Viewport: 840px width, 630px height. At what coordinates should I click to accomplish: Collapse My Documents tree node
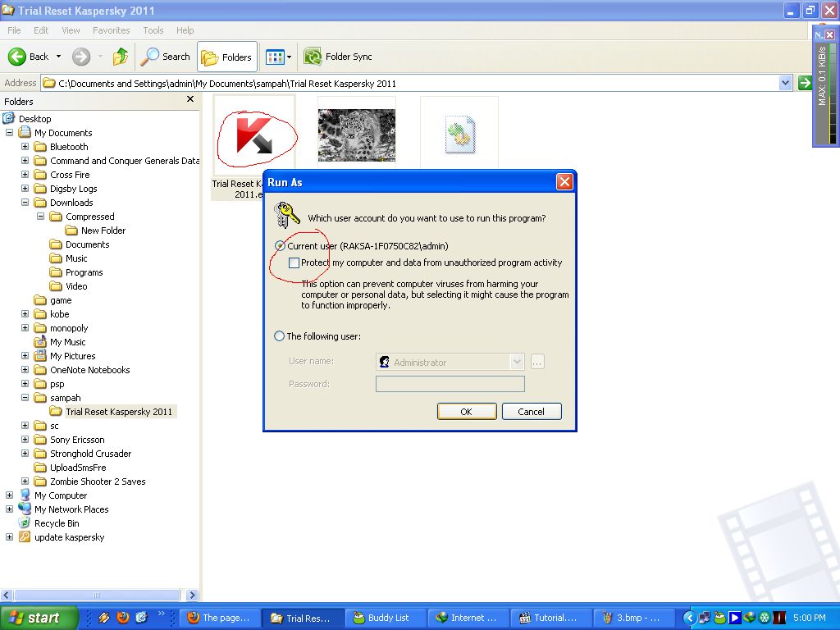tap(9, 132)
